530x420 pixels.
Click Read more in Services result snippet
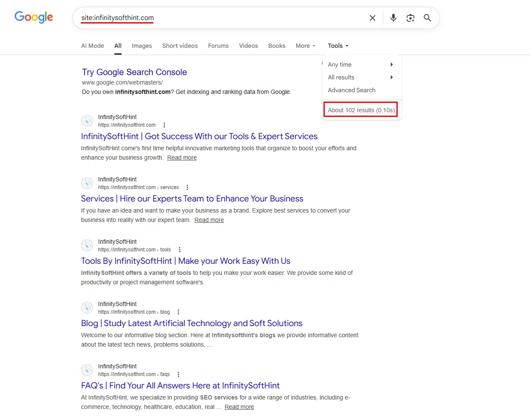[x=209, y=220]
